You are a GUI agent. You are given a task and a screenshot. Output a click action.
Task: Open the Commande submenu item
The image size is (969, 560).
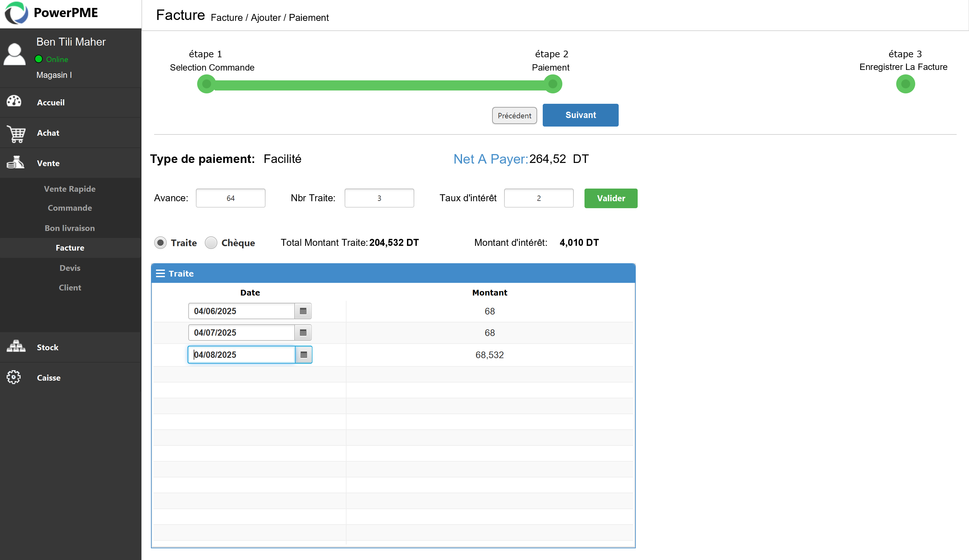point(70,208)
